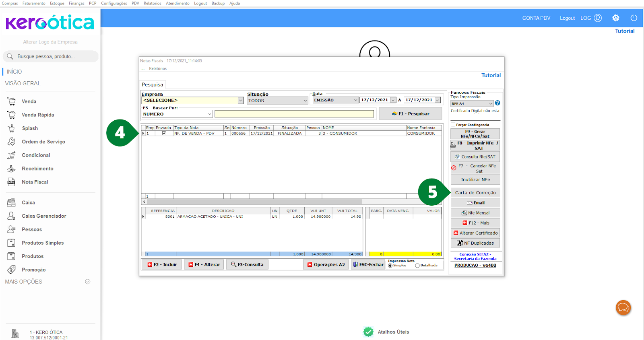Open the Estoque menu

pos(57,3)
